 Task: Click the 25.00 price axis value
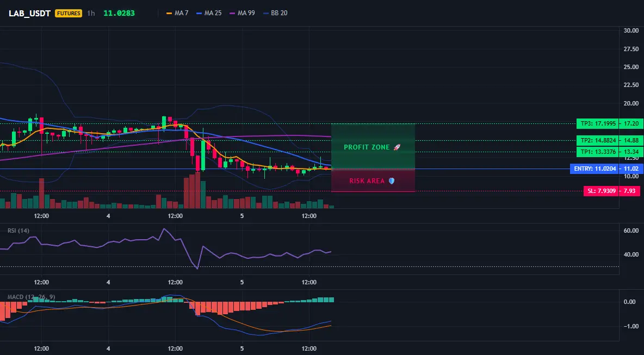[631, 67]
